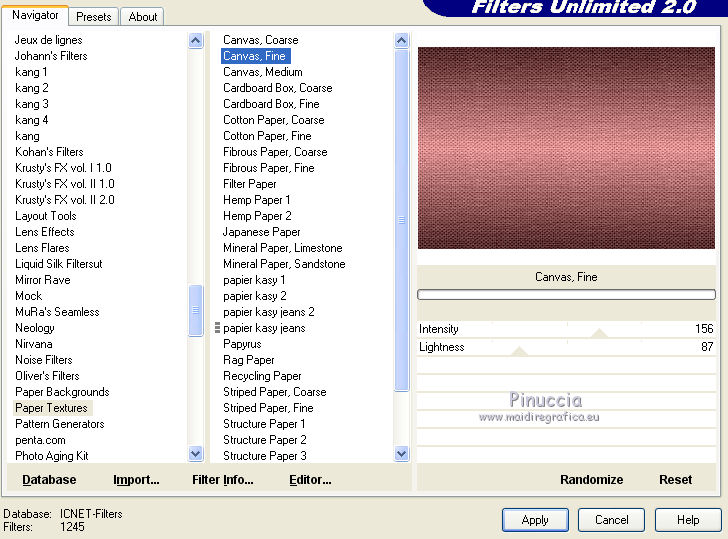728x539 pixels.
Task: Select Liquid Silk Filtersut
Action: click(58, 264)
